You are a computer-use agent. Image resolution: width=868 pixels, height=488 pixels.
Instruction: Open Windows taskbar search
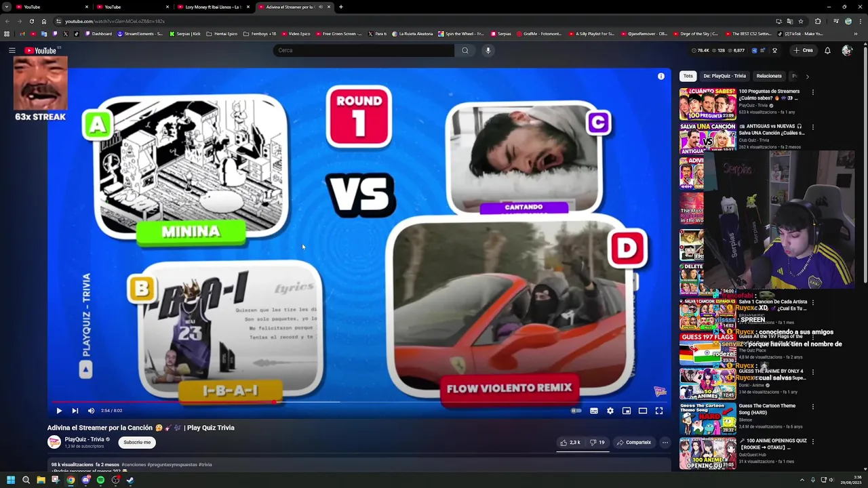coord(26,480)
